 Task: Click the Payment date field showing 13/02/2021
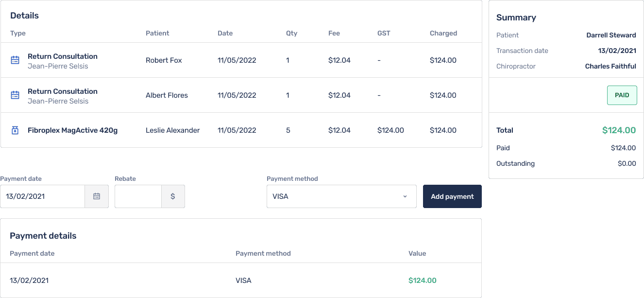click(43, 196)
